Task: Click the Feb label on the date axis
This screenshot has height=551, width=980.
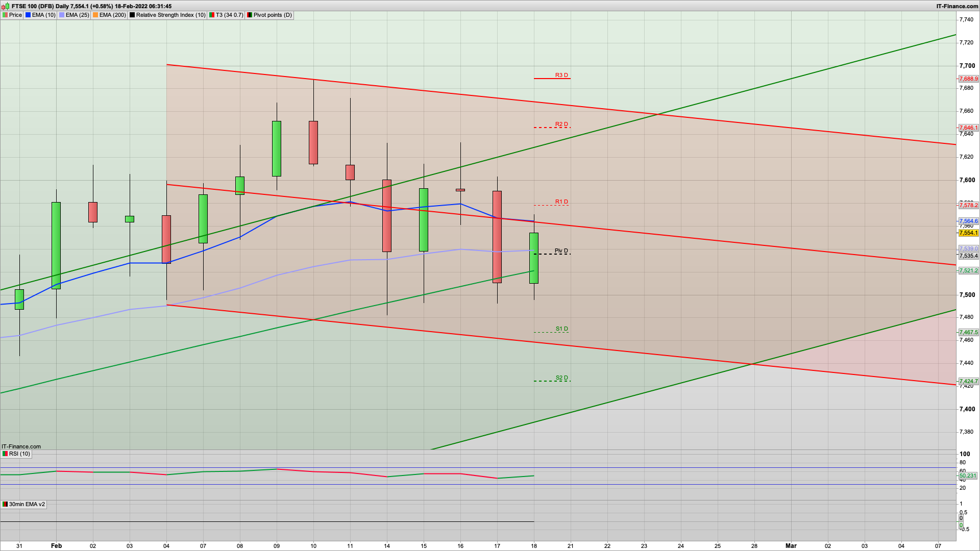Action: [x=56, y=545]
